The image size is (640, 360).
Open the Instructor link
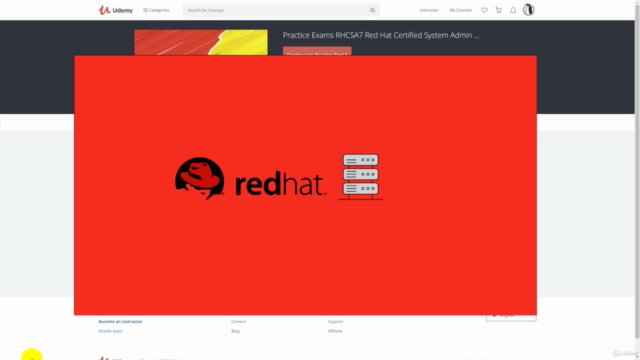click(429, 10)
